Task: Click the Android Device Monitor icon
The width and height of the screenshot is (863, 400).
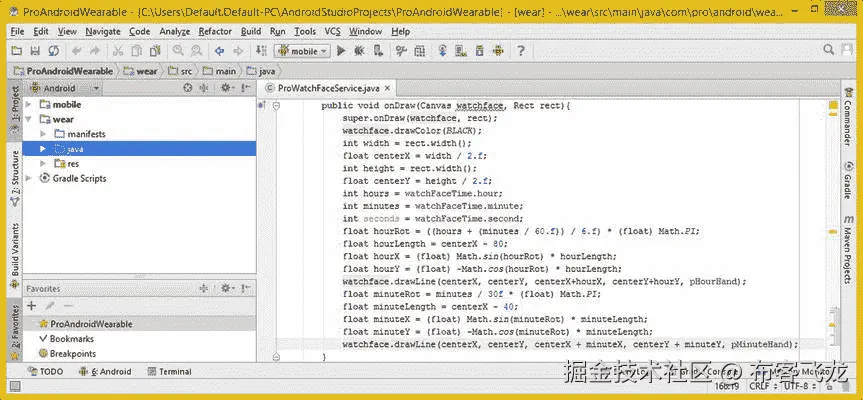Action: coord(498,51)
